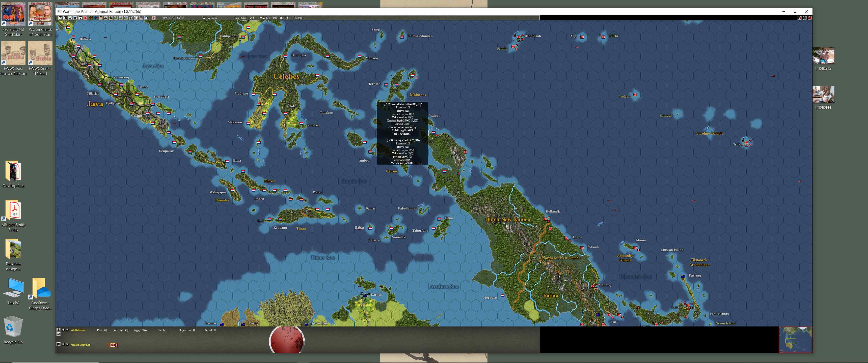Click the aircraft icon in bottom panel
The image size is (868, 363).
pyautogui.click(x=59, y=334)
